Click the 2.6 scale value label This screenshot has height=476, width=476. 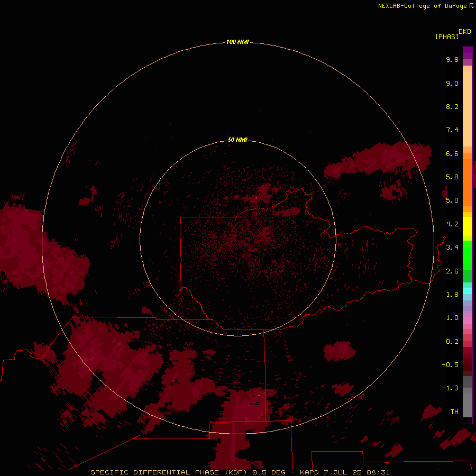click(x=452, y=271)
